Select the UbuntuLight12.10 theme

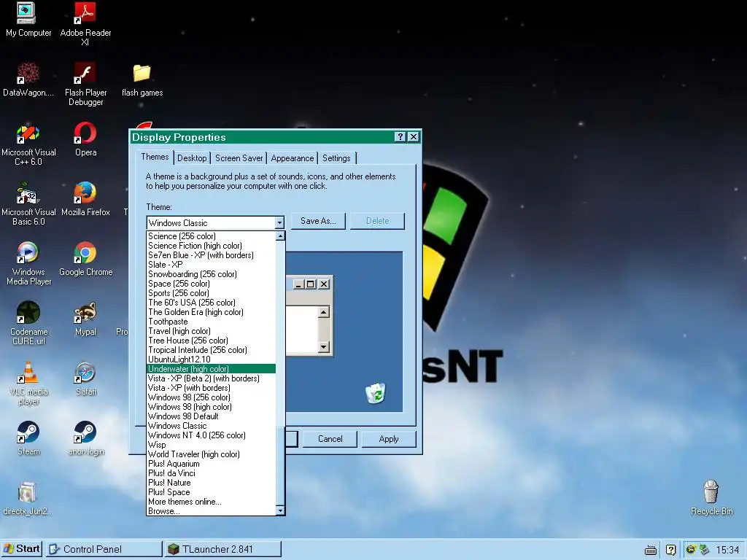(x=211, y=359)
